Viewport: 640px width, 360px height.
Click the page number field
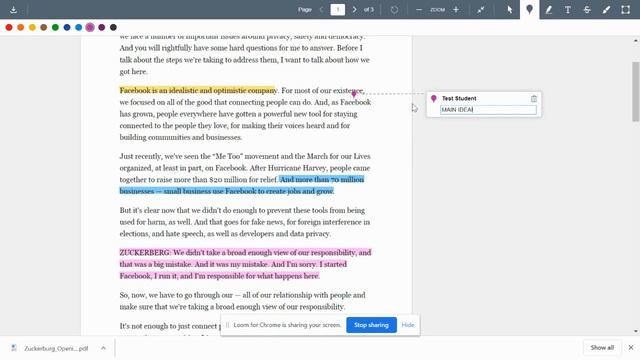pyautogui.click(x=338, y=9)
